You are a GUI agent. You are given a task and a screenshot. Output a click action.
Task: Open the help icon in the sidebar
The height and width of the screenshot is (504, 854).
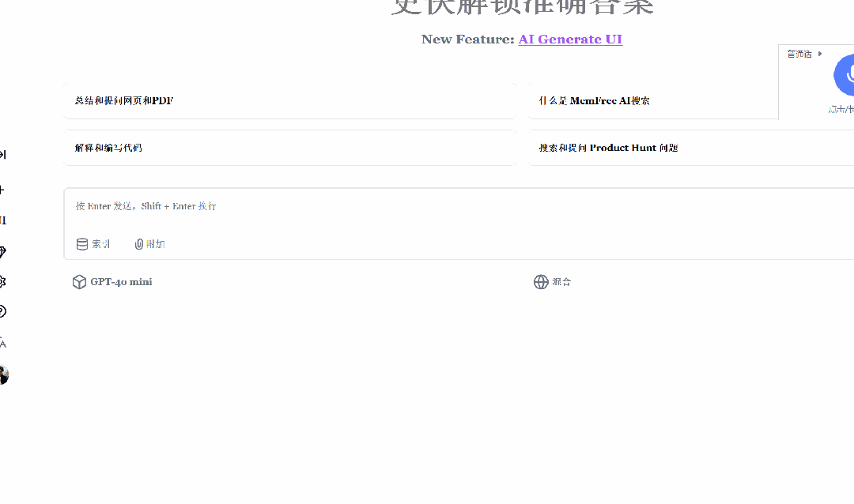coord(3,311)
